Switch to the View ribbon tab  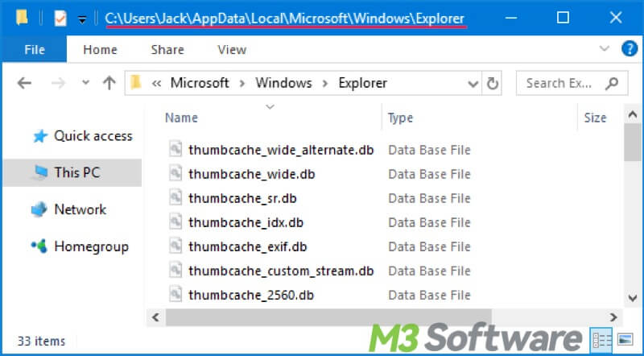[x=232, y=49]
